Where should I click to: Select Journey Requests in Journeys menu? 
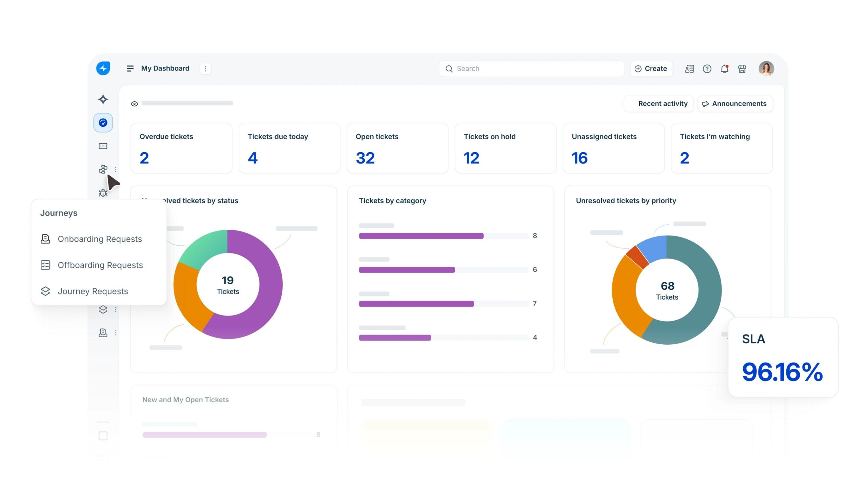(x=99, y=291)
